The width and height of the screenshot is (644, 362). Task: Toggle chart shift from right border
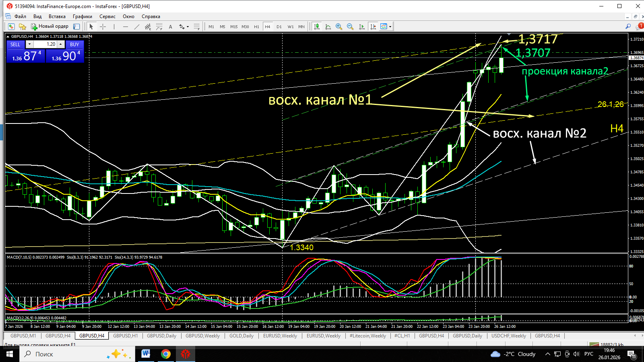(373, 27)
